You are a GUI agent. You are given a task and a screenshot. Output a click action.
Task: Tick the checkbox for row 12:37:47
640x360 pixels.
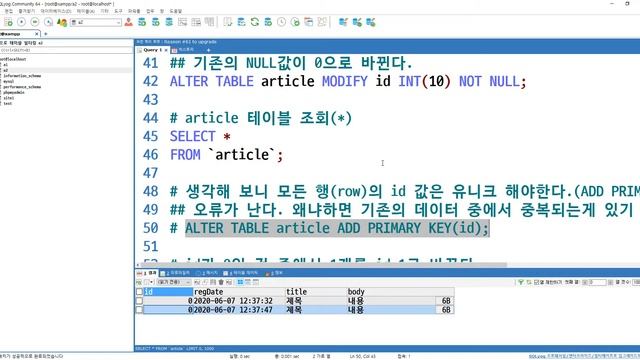pos(139,310)
